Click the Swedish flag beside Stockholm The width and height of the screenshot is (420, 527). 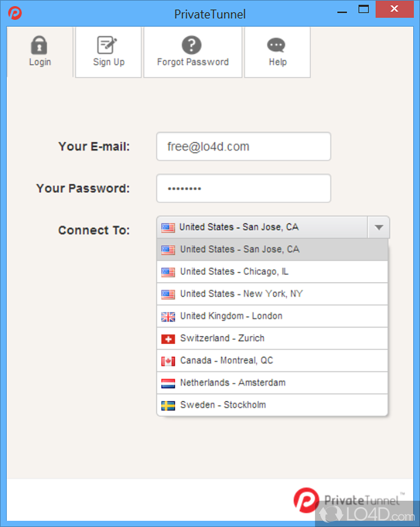[x=168, y=405]
